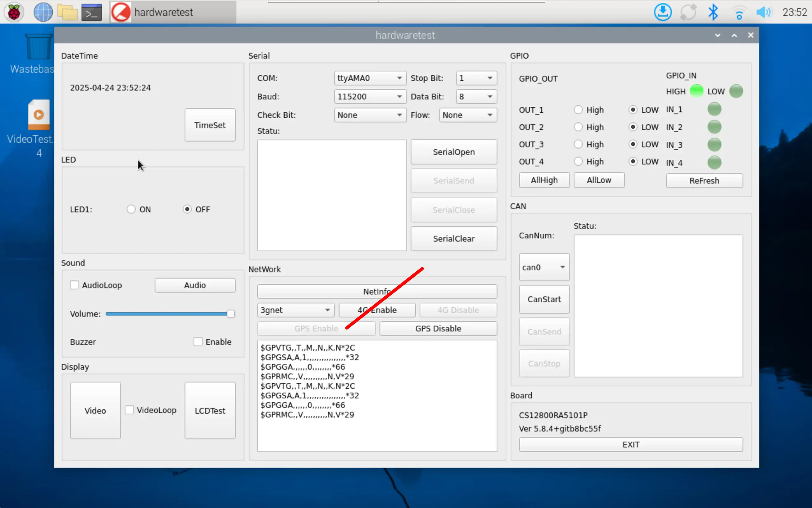The height and width of the screenshot is (508, 812).
Task: Click the IN_1 status indicator
Action: point(714,109)
